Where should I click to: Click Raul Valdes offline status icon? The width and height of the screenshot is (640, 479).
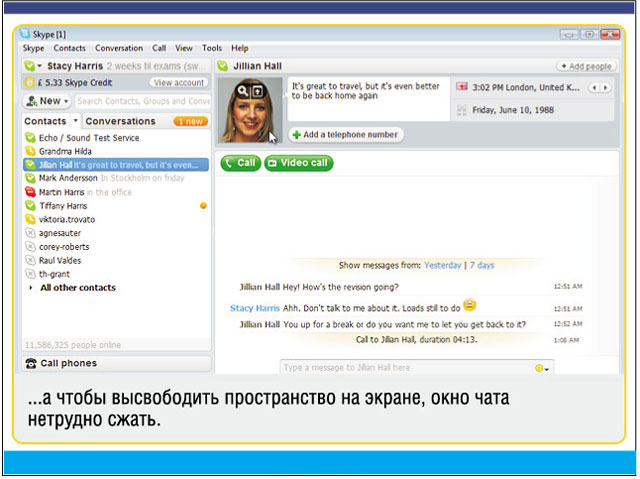pyautogui.click(x=30, y=260)
